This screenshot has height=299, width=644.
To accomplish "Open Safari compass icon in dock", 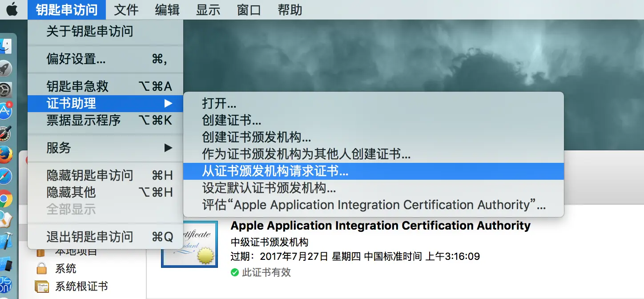I will tap(5, 177).
